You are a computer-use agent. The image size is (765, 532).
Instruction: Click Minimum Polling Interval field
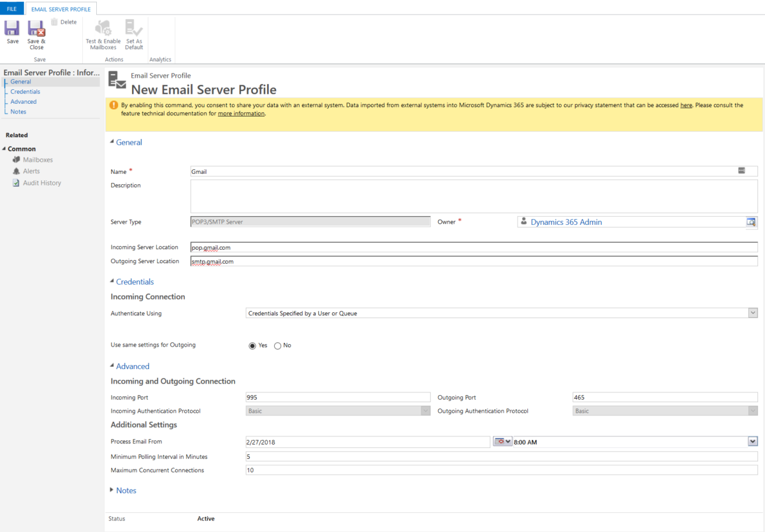(502, 456)
